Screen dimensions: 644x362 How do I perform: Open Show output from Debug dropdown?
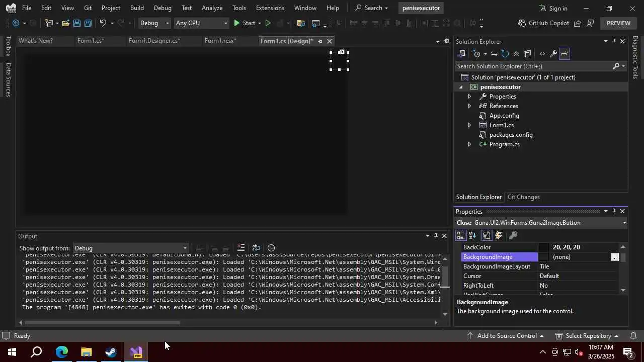coord(131,248)
